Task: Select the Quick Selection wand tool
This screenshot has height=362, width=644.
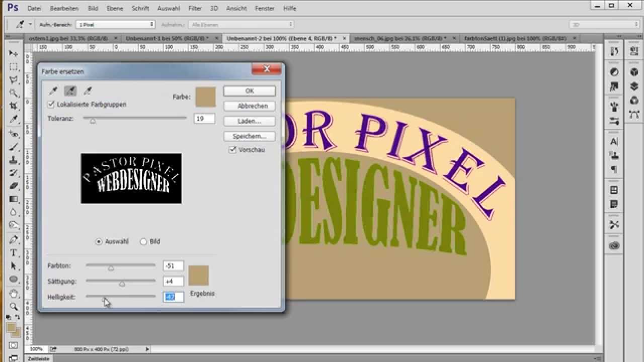Action: (14, 93)
